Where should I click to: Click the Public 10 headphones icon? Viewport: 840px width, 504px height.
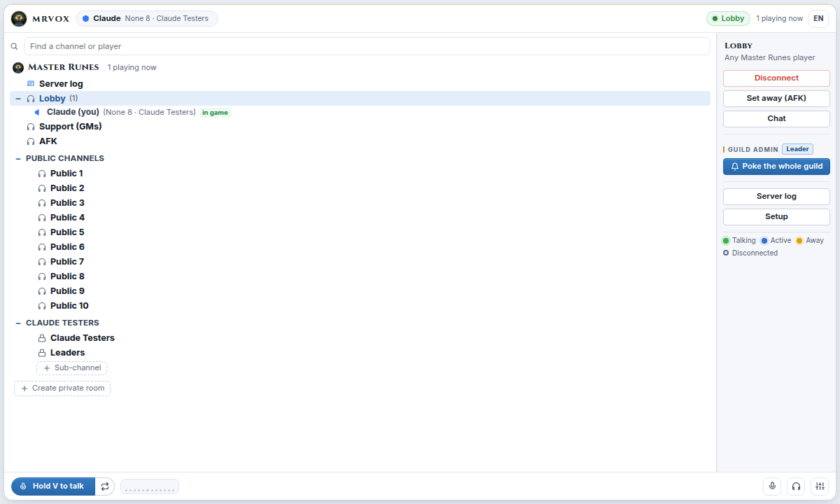pyautogui.click(x=42, y=306)
